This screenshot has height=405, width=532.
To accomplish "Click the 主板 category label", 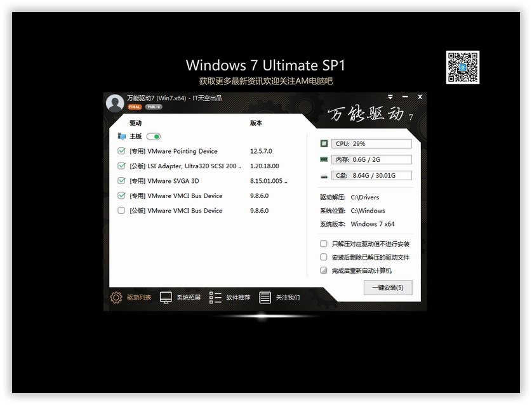I will [135, 136].
